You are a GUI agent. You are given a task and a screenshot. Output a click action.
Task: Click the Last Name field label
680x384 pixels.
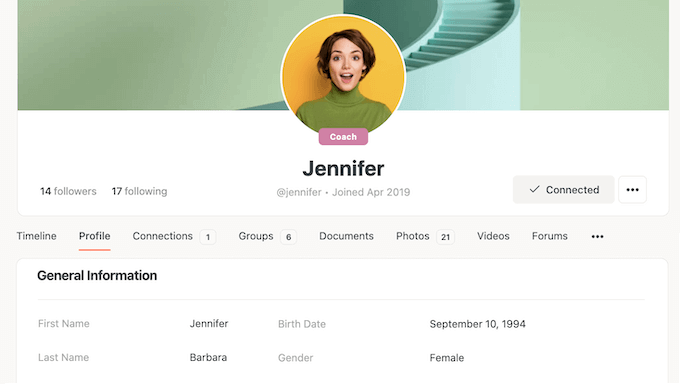(x=63, y=358)
